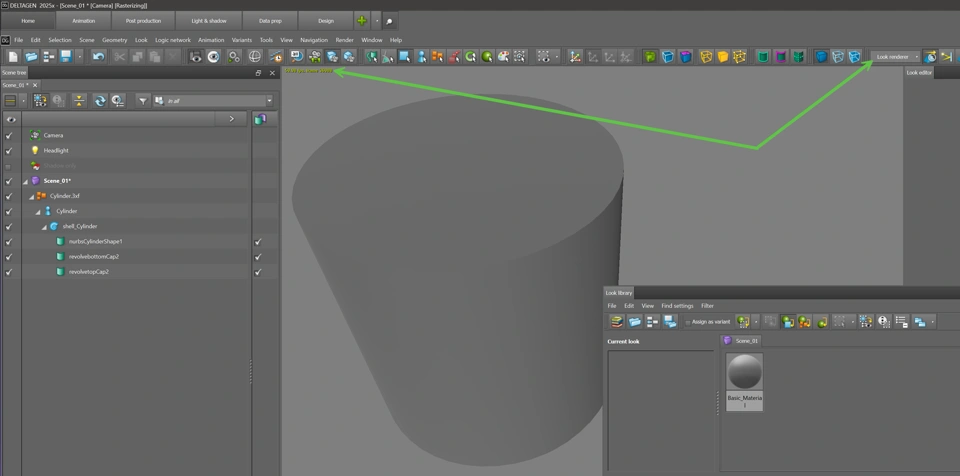Select revolvetopCap2 in the scene tree
This screenshot has width=960, height=476.
(x=88, y=272)
